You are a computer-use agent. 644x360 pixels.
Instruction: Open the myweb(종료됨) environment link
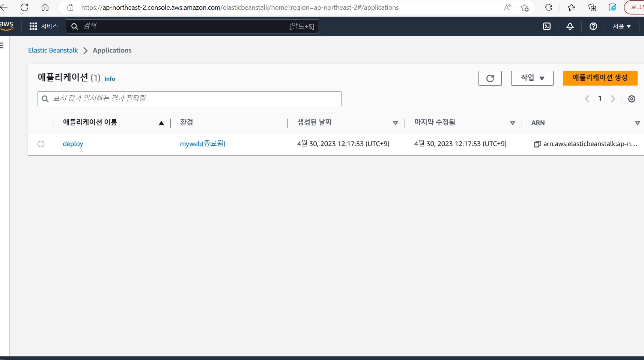click(203, 143)
